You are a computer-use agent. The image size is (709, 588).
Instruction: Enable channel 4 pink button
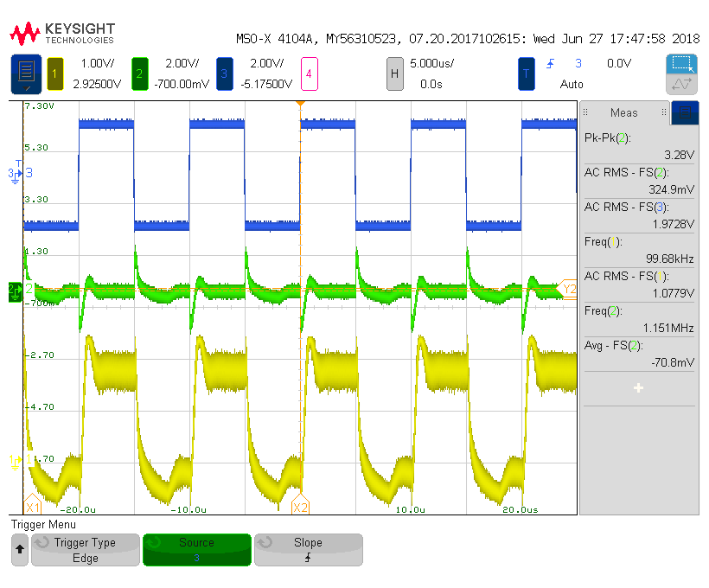[x=309, y=73]
